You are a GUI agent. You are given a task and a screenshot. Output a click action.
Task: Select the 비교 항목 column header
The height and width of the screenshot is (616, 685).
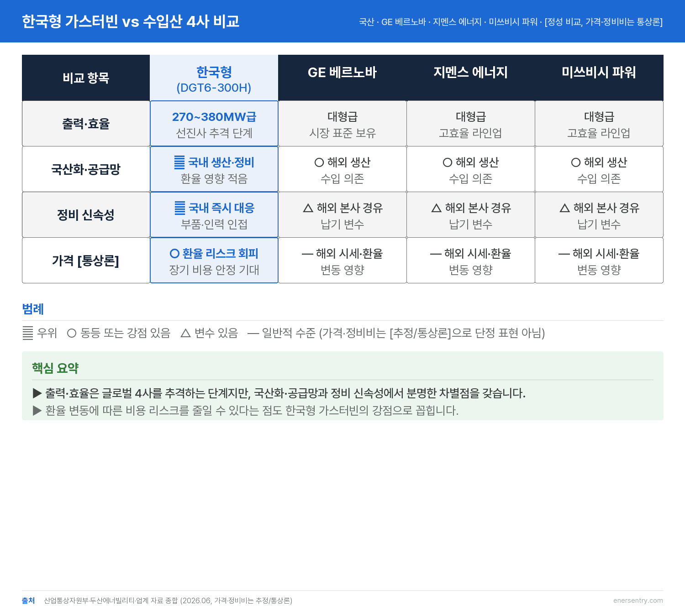click(86, 78)
